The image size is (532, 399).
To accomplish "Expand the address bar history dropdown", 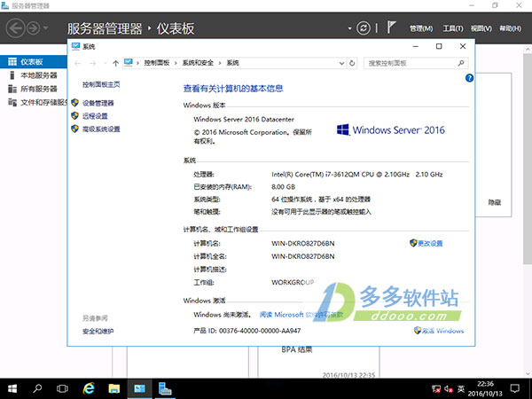I will (x=341, y=63).
